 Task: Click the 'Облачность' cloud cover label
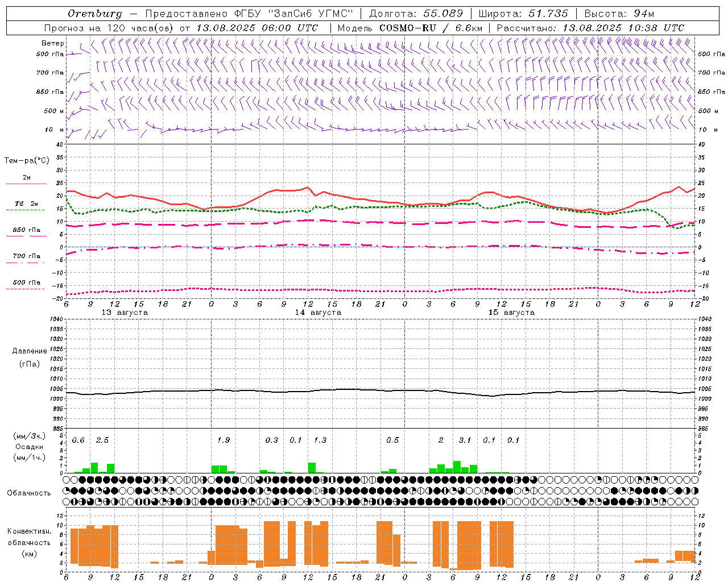[x=29, y=493]
